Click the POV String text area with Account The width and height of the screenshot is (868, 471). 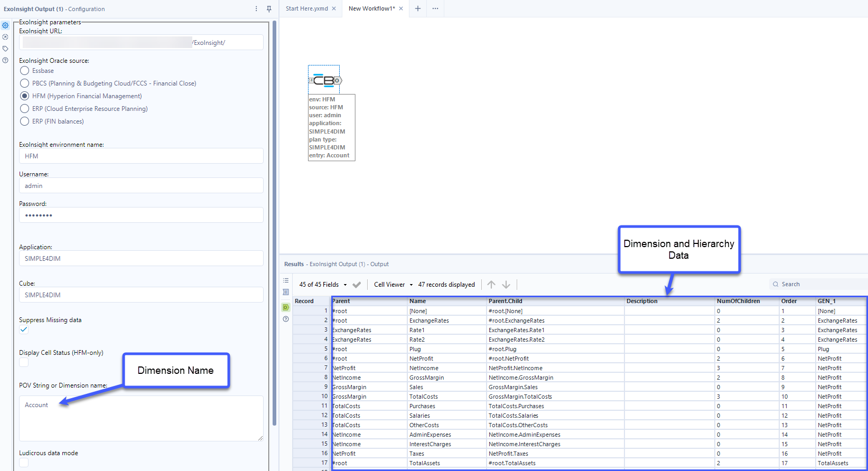141,418
